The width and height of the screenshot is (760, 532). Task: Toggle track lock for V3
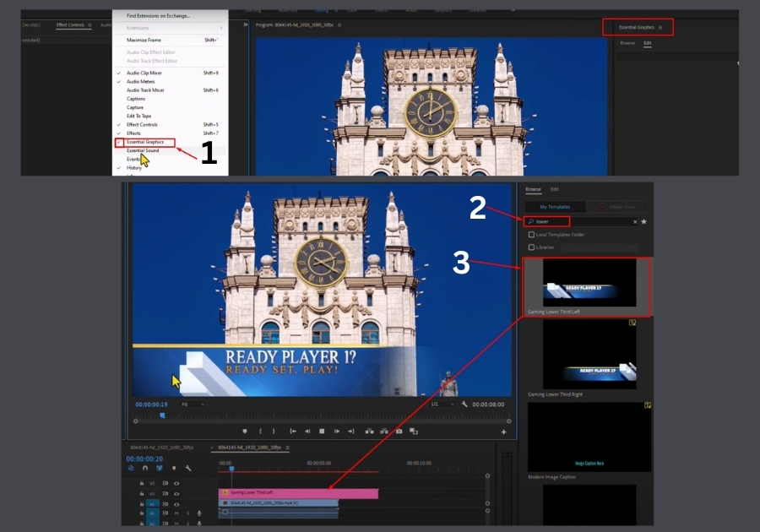142,483
